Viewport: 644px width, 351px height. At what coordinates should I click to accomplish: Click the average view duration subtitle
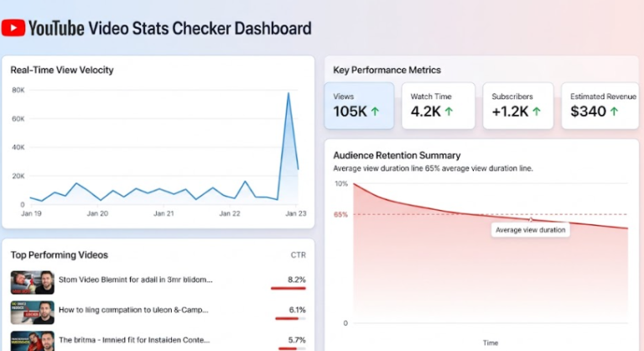pos(433,168)
